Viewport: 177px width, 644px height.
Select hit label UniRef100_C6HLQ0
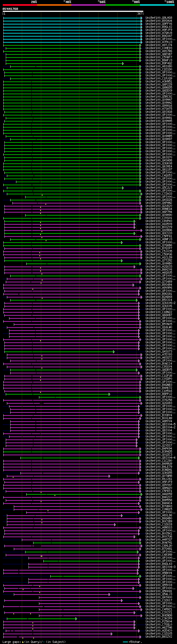click(159, 546)
